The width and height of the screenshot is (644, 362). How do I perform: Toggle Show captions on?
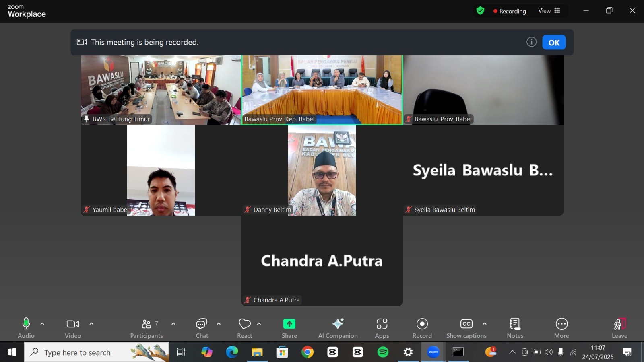[466, 328]
